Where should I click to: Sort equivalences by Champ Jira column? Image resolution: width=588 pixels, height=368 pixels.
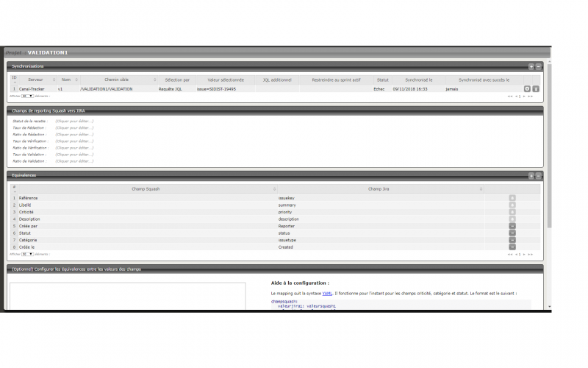(x=381, y=189)
